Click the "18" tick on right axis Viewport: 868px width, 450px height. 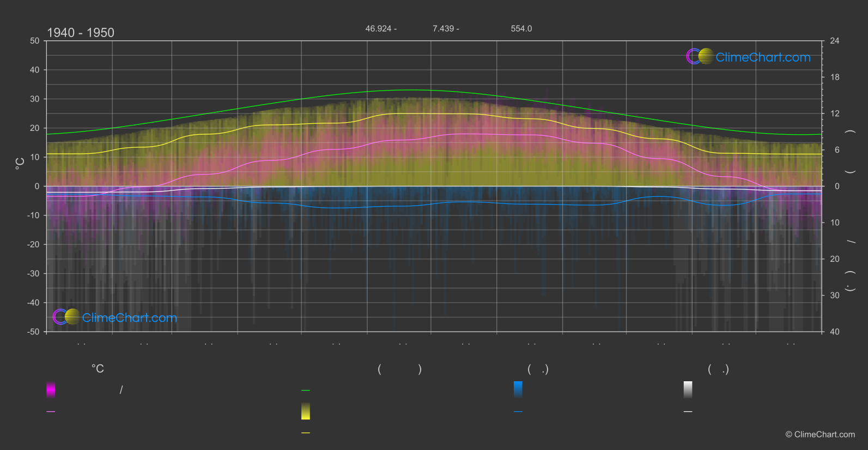click(x=835, y=77)
